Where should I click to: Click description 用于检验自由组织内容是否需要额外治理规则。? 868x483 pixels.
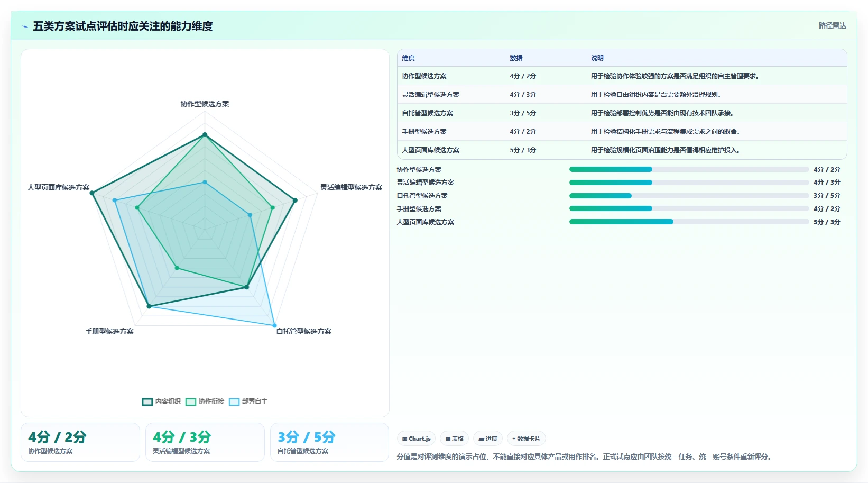[x=657, y=95]
